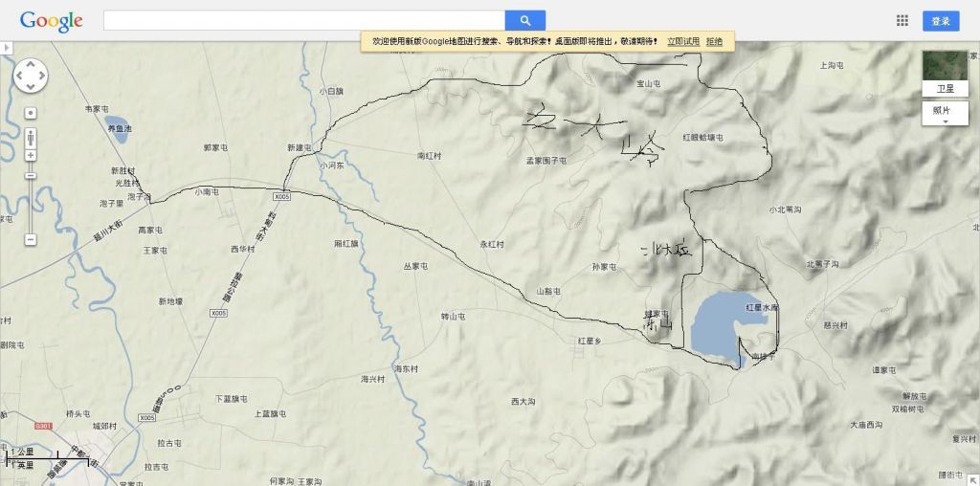
Task: Focus the Google Maps search field
Action: [303, 20]
